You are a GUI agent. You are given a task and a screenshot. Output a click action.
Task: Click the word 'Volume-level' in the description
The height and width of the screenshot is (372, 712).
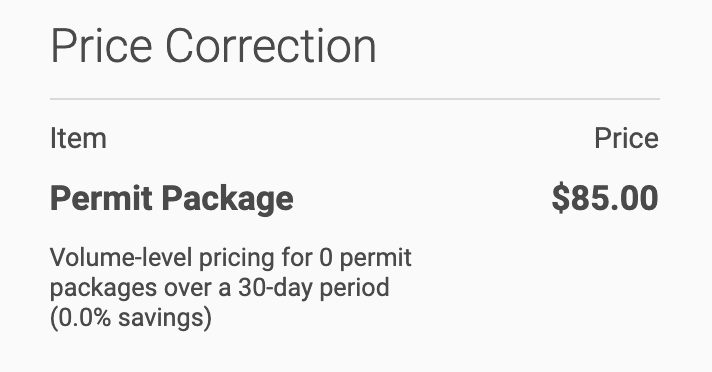point(121,258)
